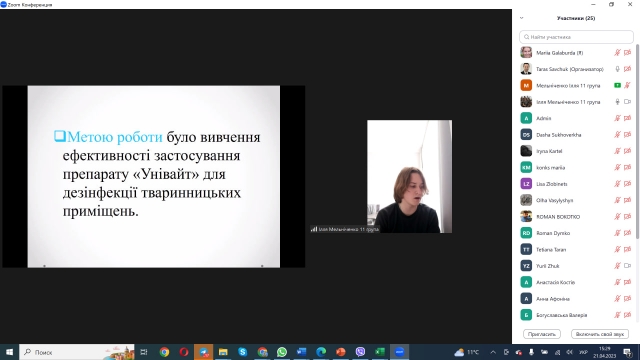This screenshot has height=360, width=640.
Task: Select participant Admin in list
Action: pos(576,118)
